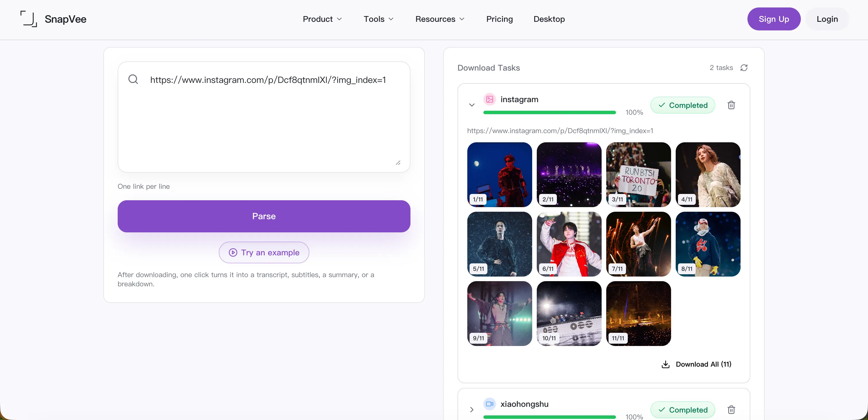The height and width of the screenshot is (420, 868).
Task: Click the SnapVee brand name
Action: point(65,19)
